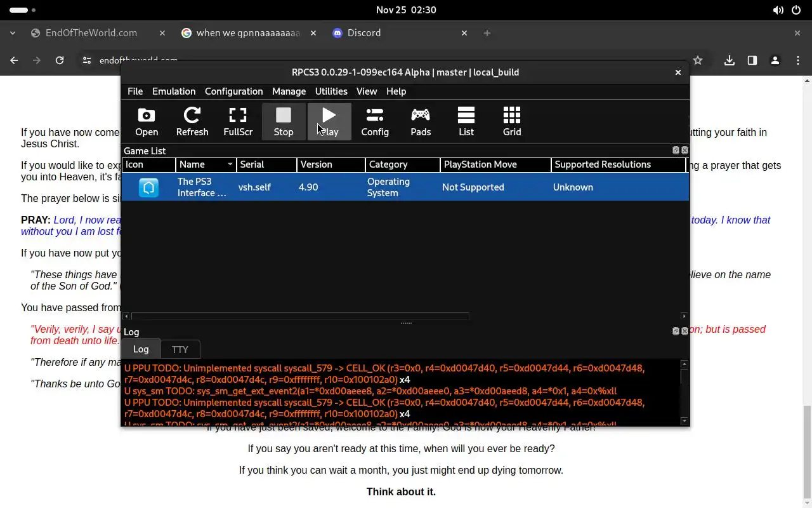The height and width of the screenshot is (508, 812).
Task: Open the Help menu in RPCS3
Action: click(x=396, y=91)
